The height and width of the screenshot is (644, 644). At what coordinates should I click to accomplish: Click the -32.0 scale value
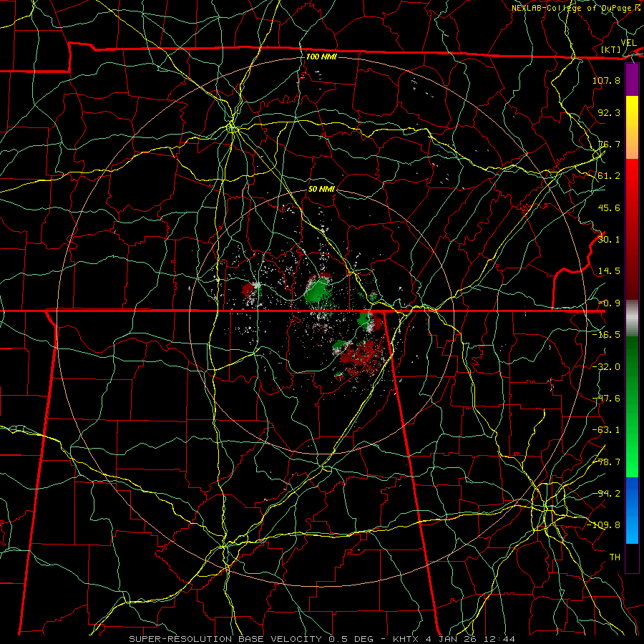pos(606,367)
